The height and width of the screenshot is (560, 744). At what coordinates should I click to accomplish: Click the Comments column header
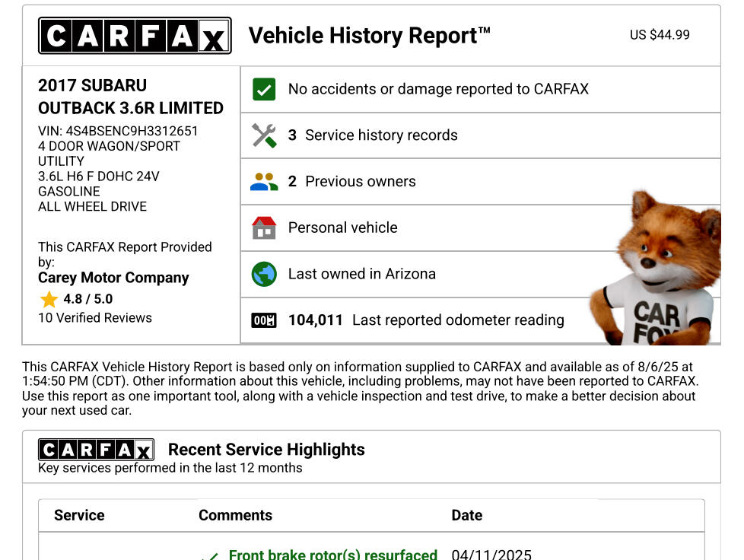pyautogui.click(x=235, y=515)
